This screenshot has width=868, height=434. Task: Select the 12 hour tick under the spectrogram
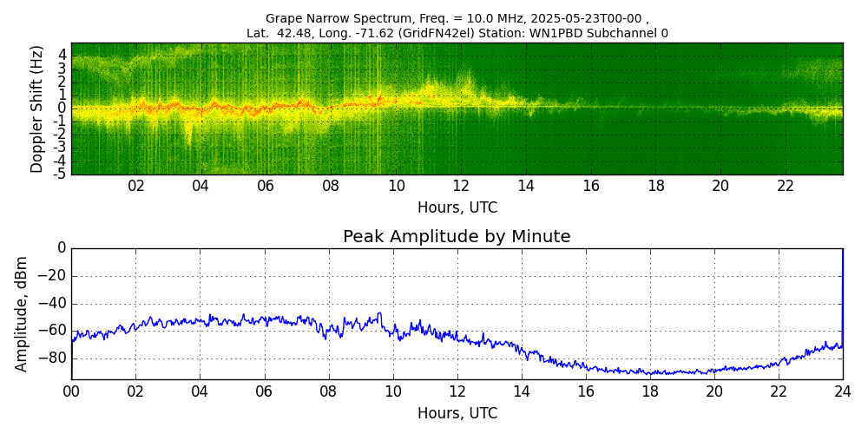(461, 187)
